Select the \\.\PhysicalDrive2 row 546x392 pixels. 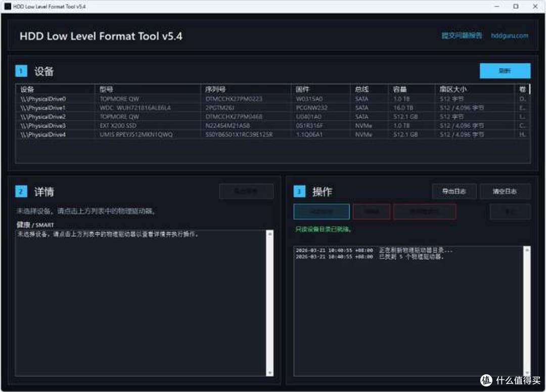[x=272, y=117]
